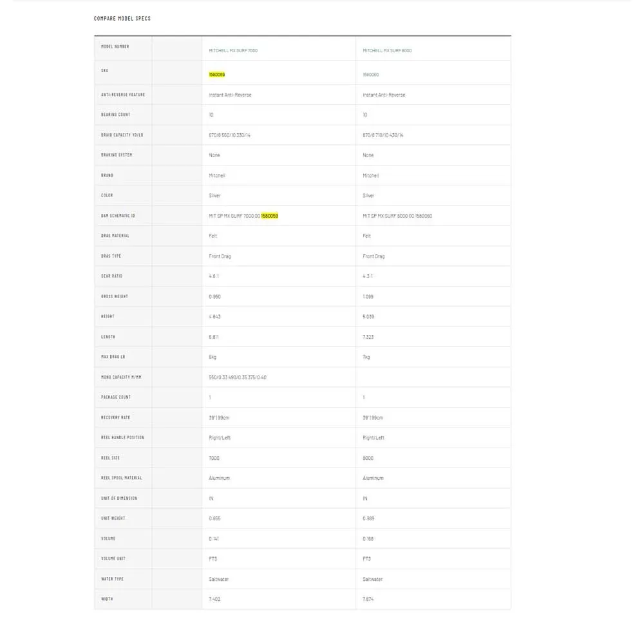Click the 6kg max drag value
This screenshot has height=644, width=644.
click(213, 357)
